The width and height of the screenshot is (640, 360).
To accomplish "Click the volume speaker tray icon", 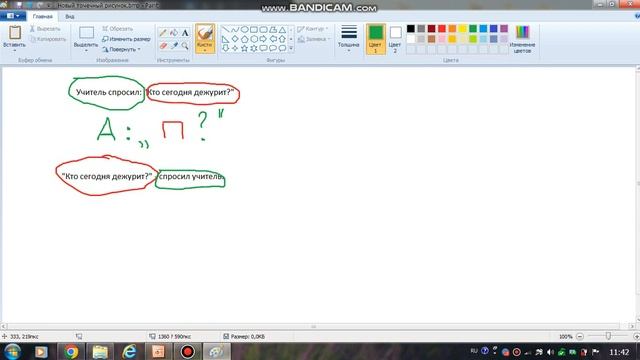I will [x=550, y=352].
